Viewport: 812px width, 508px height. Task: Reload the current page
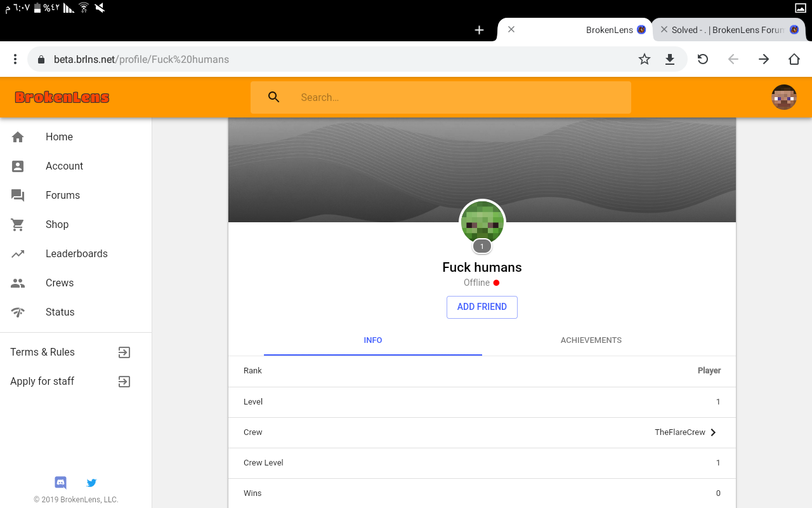click(x=703, y=59)
